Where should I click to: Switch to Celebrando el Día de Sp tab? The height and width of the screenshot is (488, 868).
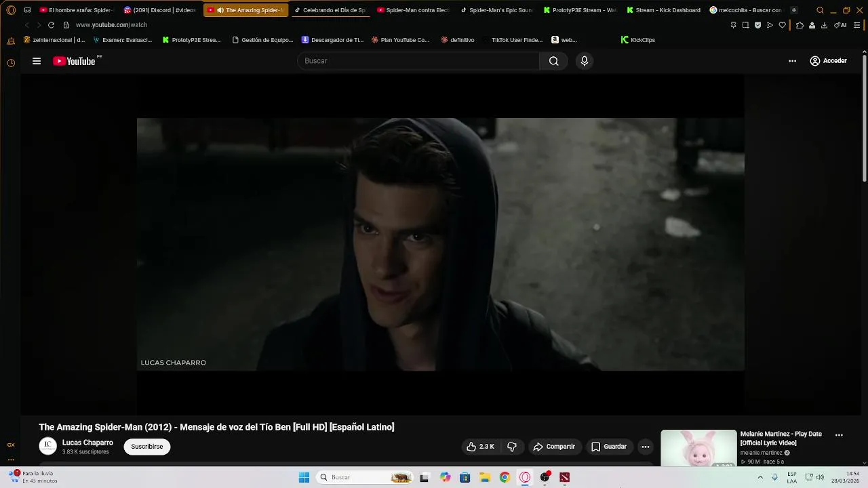coord(330,10)
